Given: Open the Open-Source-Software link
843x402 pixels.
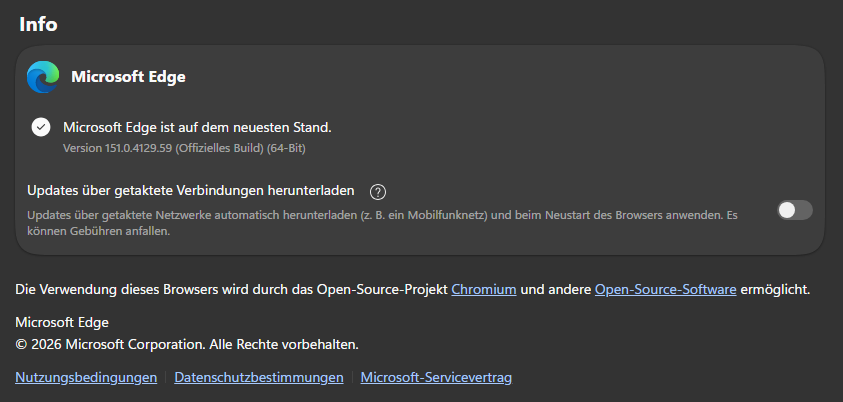Looking at the screenshot, I should tap(666, 290).
